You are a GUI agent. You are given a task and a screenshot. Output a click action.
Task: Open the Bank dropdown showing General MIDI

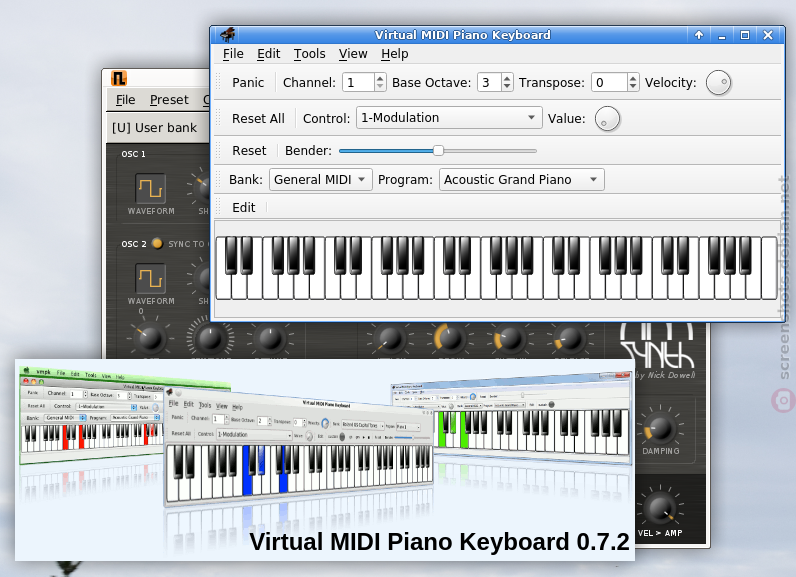[x=320, y=180]
